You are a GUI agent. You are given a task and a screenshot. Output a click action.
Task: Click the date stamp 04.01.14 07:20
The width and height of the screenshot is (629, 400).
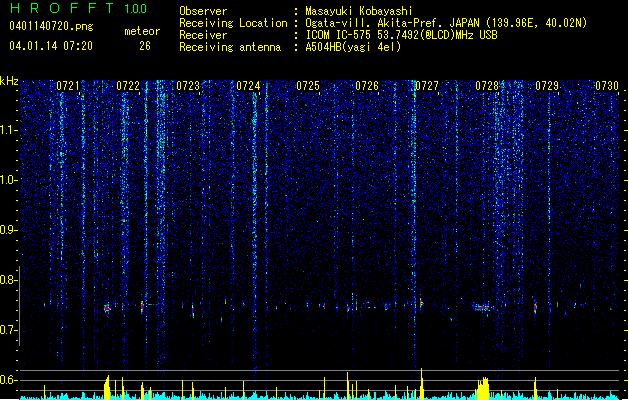click(x=51, y=46)
